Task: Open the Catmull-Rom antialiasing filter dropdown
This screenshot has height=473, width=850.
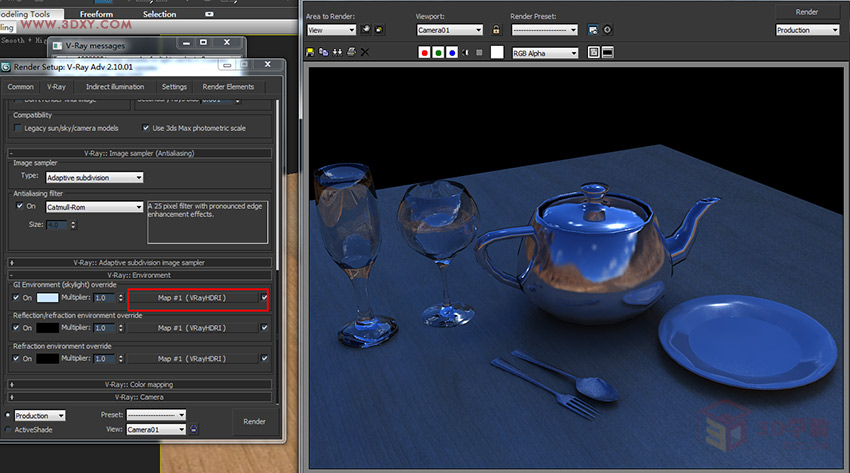Action: [94, 207]
